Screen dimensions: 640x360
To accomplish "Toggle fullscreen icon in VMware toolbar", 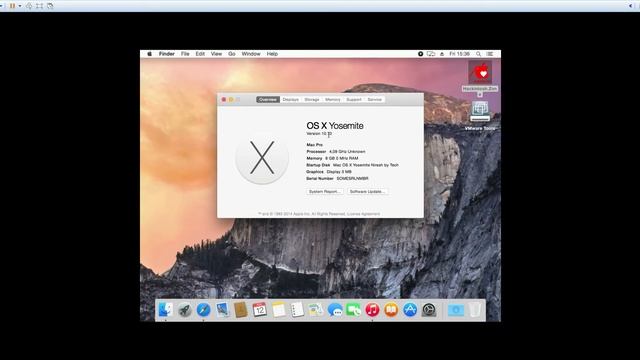I will tap(40, 6).
